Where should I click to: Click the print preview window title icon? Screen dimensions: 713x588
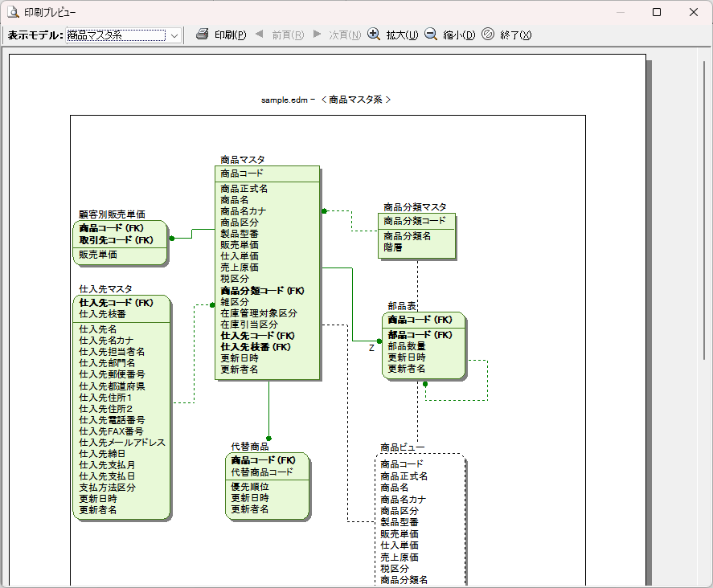(x=13, y=12)
